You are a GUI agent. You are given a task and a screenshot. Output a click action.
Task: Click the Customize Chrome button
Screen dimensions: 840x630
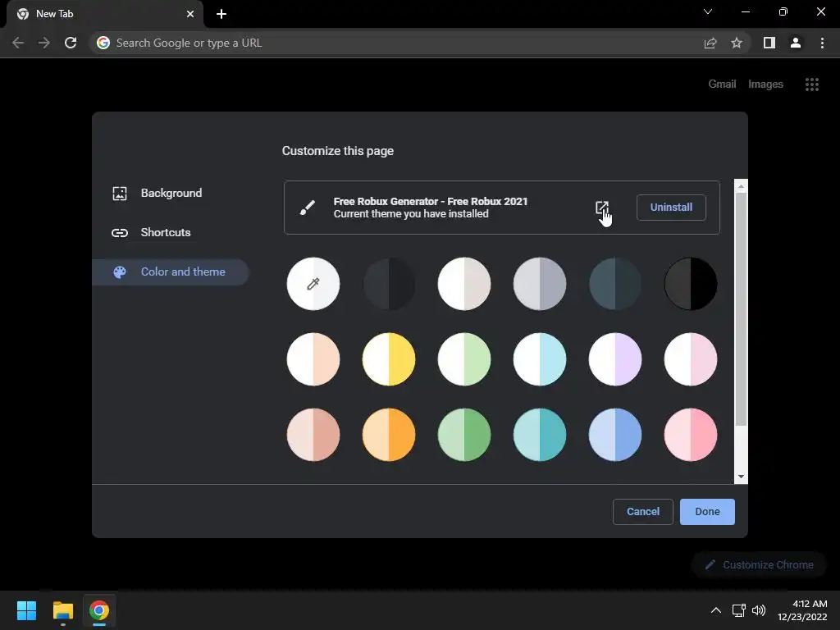759,564
